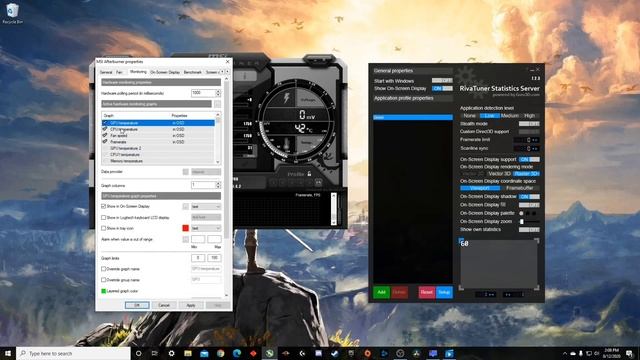Toggle the Framerate graph checkmark

click(105, 142)
